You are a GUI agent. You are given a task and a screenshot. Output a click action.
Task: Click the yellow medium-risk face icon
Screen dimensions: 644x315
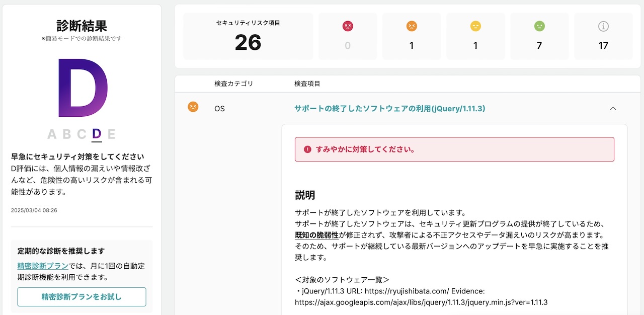475,26
